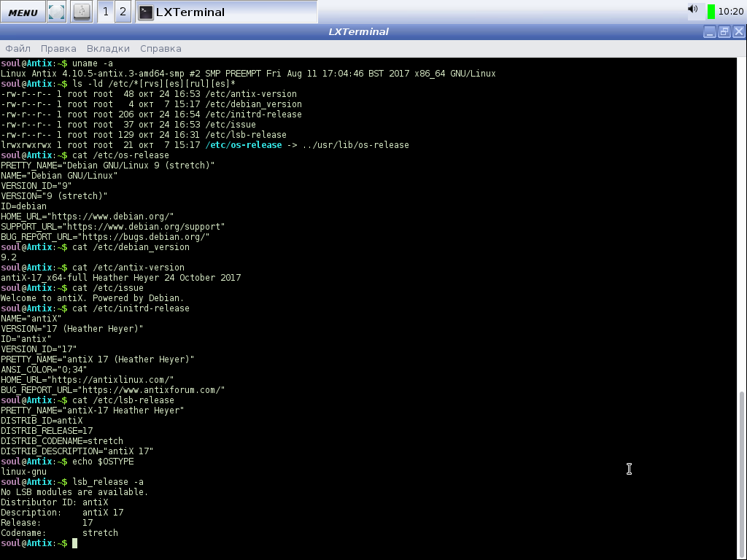The image size is (747, 560).
Task: Open the volume speaker tray icon
Action: pos(693,9)
